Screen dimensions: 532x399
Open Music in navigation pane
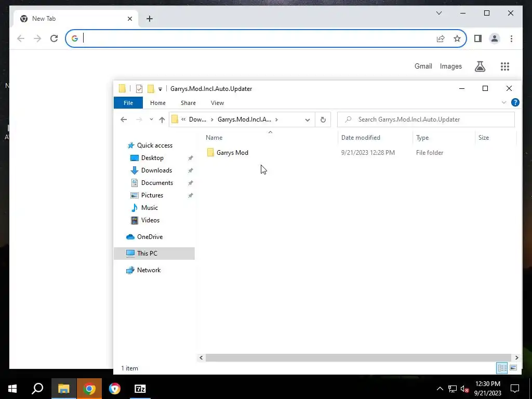click(149, 208)
